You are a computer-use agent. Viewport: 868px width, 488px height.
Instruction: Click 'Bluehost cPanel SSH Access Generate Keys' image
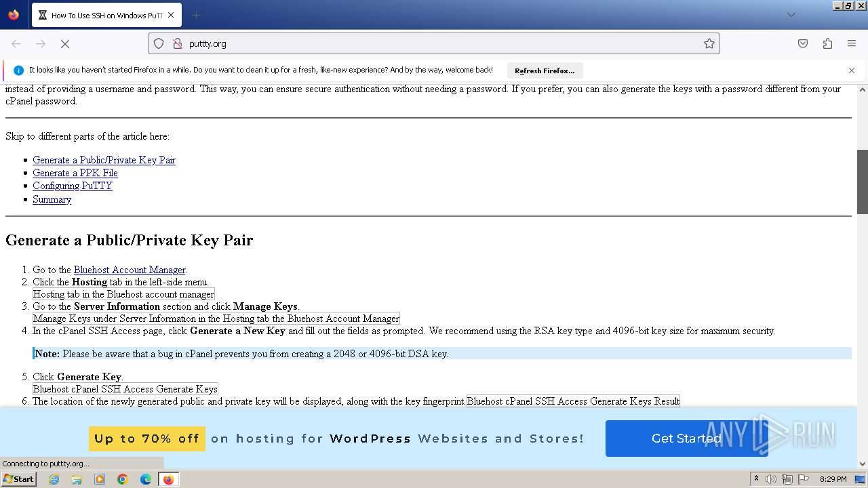(x=125, y=389)
